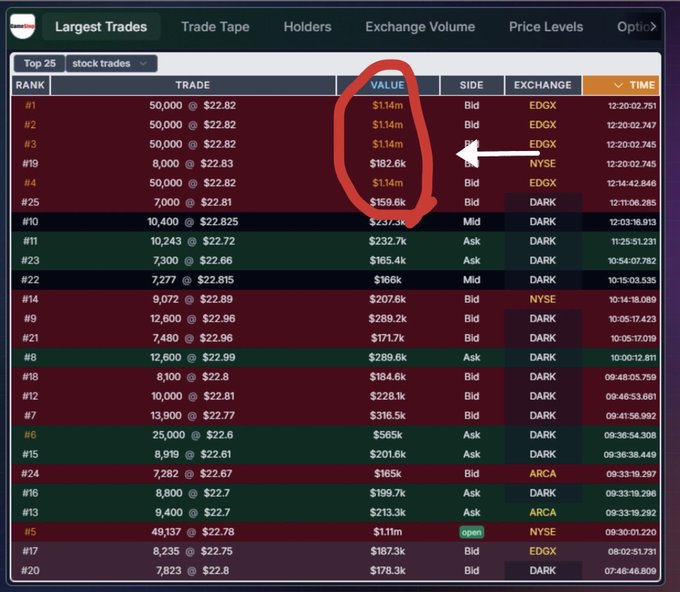Image resolution: width=680 pixels, height=592 pixels.
Task: Switch to the Exchange Volume tab
Action: pos(420,27)
